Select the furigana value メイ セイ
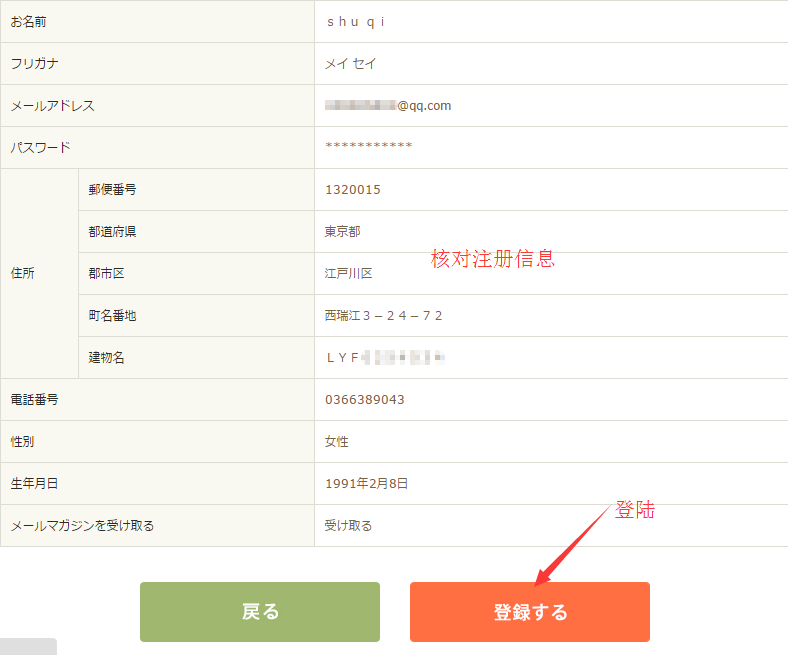This screenshot has height=655, width=788. (351, 64)
